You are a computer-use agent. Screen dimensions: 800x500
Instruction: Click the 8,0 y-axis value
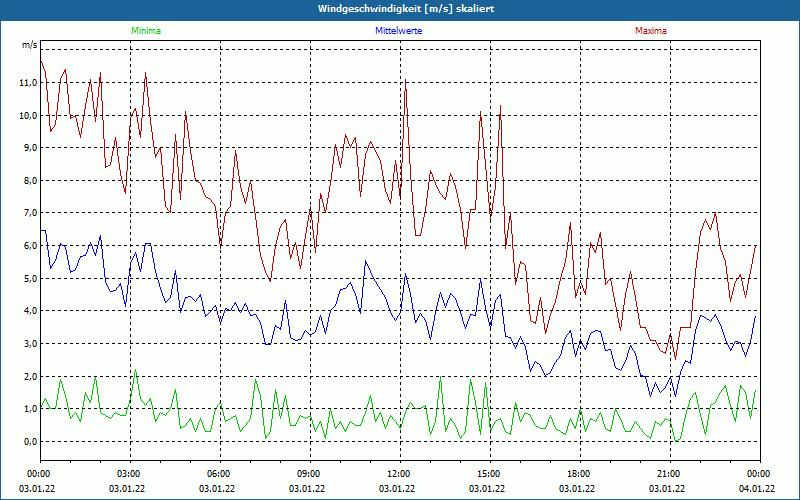point(30,181)
